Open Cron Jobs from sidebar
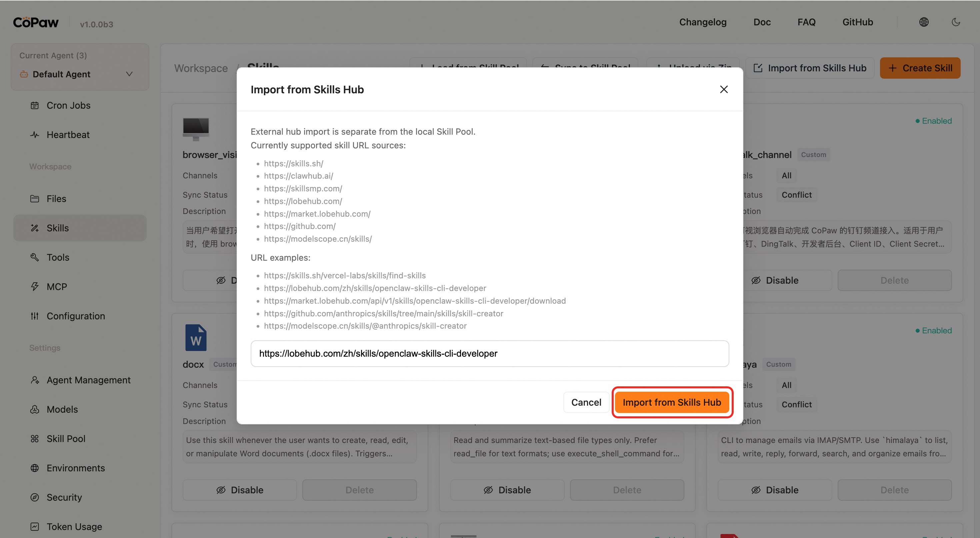 [x=68, y=105]
